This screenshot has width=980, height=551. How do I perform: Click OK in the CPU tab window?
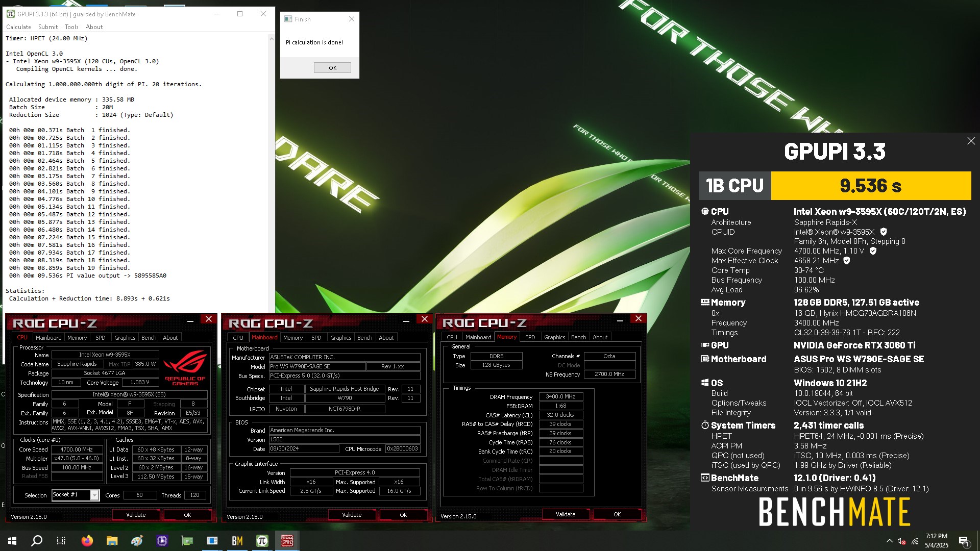coord(187,515)
